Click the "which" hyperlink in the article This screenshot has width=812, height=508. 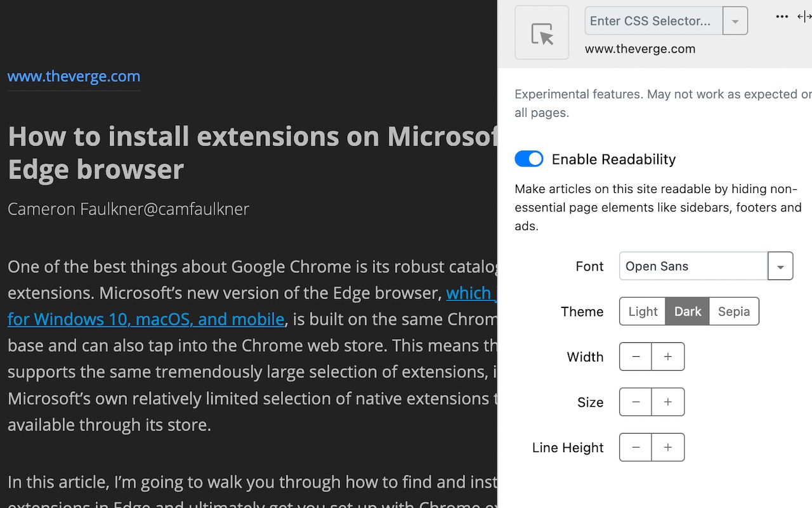coord(469,293)
